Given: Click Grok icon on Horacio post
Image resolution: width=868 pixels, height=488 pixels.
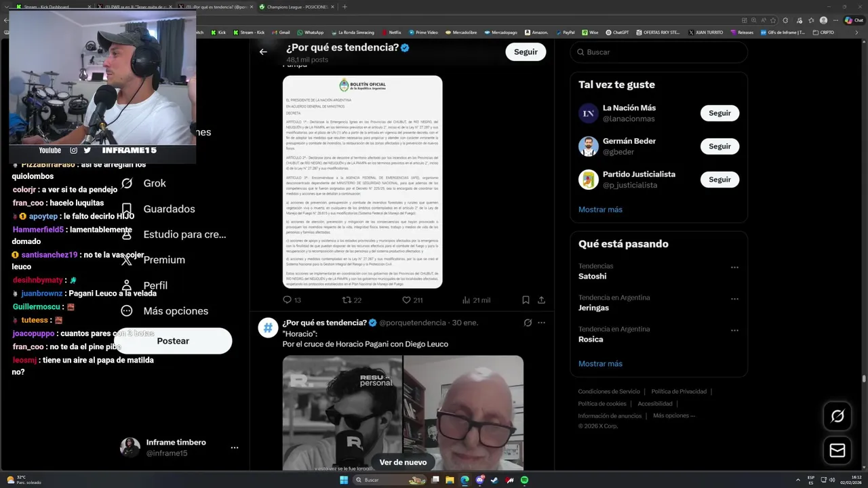Looking at the screenshot, I should pos(528,323).
